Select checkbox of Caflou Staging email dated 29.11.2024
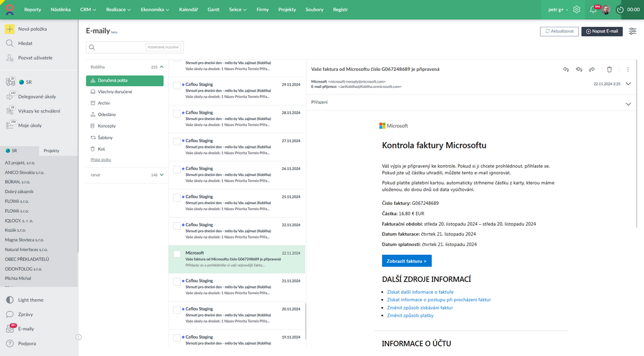The height and width of the screenshot is (356, 644). [x=177, y=85]
